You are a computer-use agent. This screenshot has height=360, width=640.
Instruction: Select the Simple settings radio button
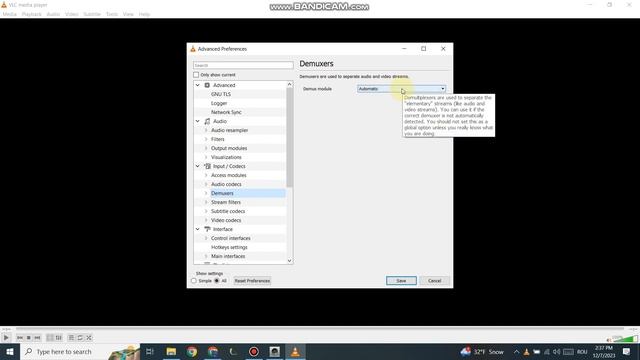click(194, 281)
